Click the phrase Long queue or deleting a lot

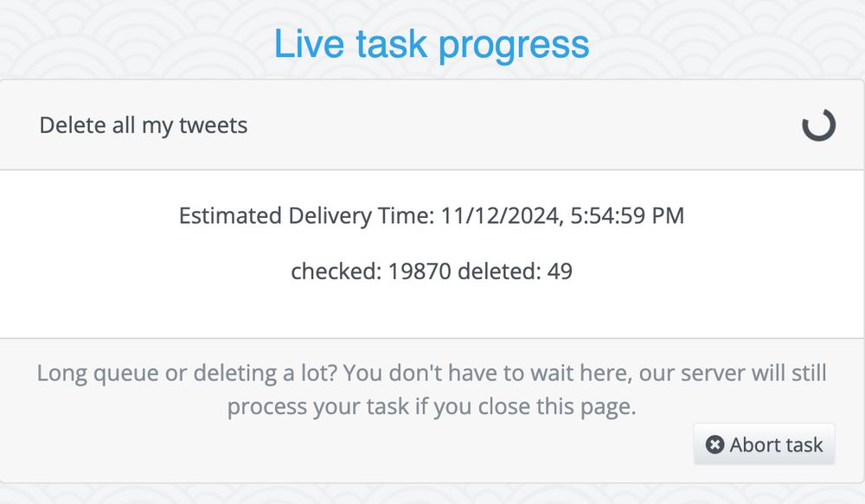click(x=183, y=373)
